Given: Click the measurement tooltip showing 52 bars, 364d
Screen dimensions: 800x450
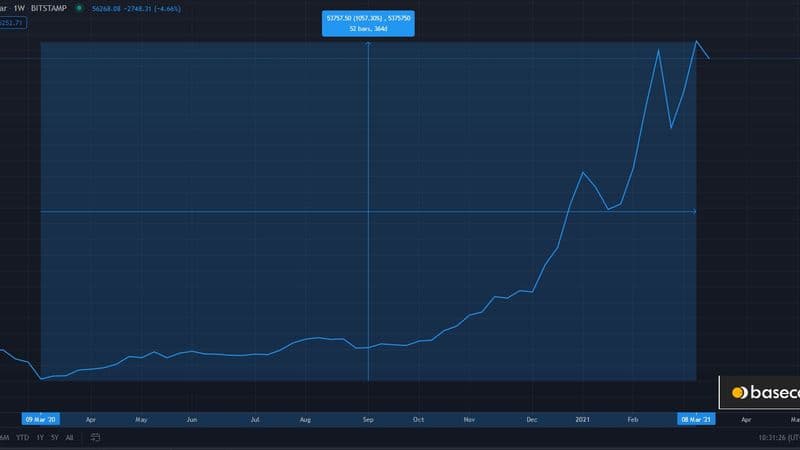Looking at the screenshot, I should 368,23.
